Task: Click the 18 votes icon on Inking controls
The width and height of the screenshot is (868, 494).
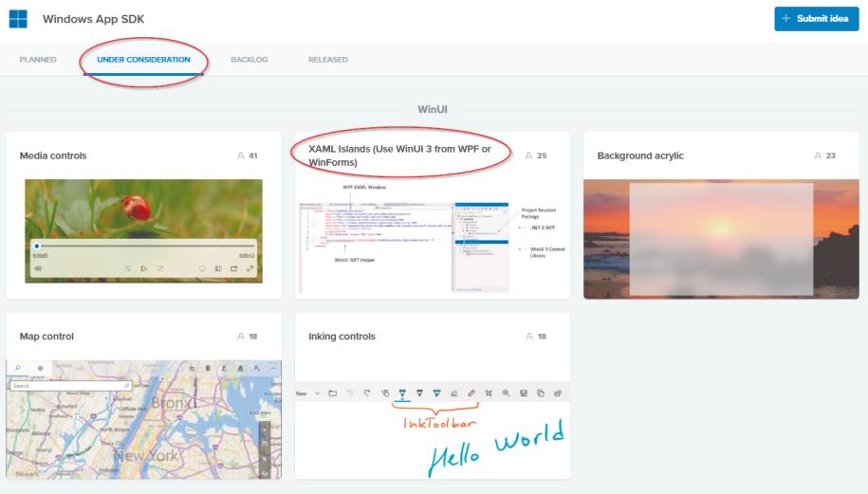Action: click(x=529, y=337)
